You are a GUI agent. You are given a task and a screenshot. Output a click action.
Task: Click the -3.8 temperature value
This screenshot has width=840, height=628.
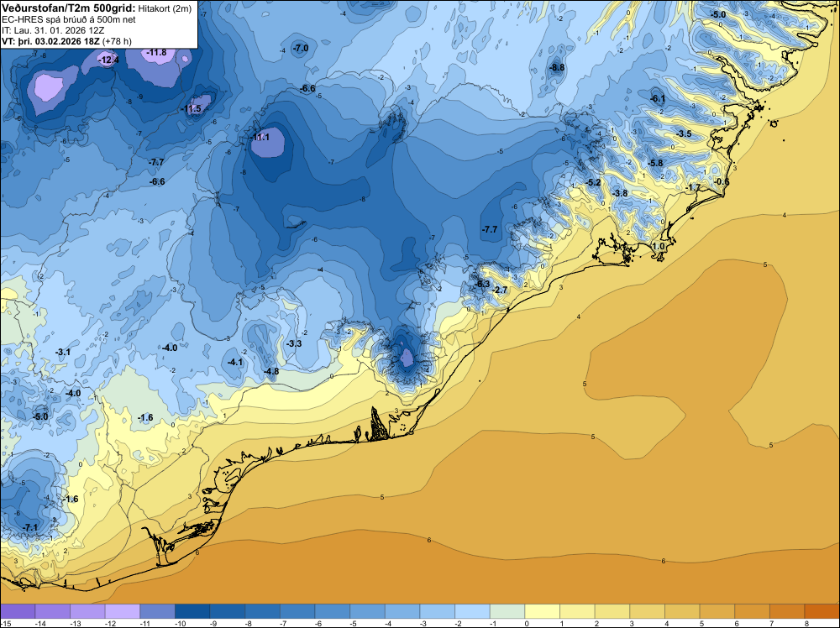(x=620, y=193)
